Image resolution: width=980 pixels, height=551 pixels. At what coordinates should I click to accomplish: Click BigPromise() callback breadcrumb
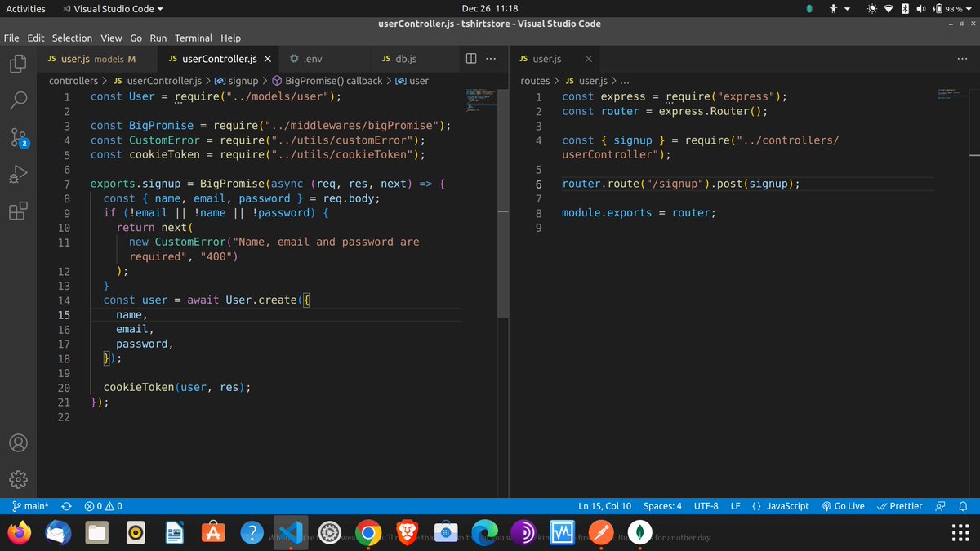[x=327, y=81]
